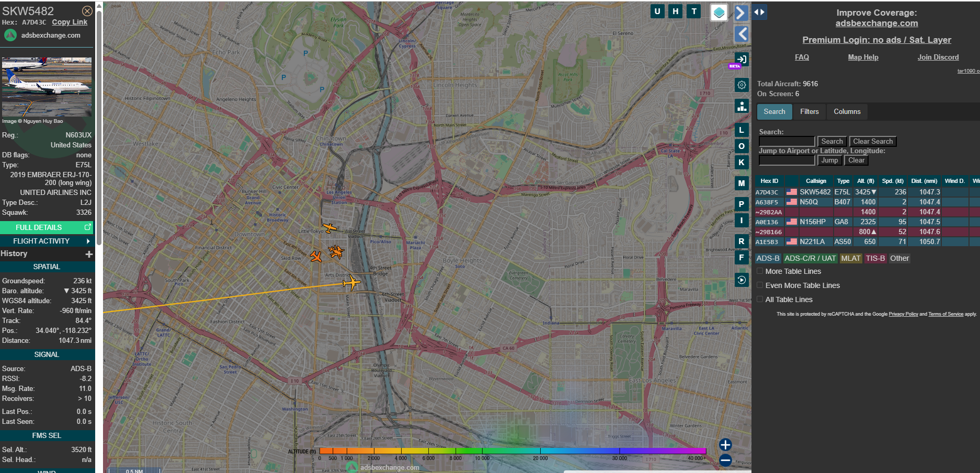
Task: Click the login beta icon
Action: tap(741, 60)
